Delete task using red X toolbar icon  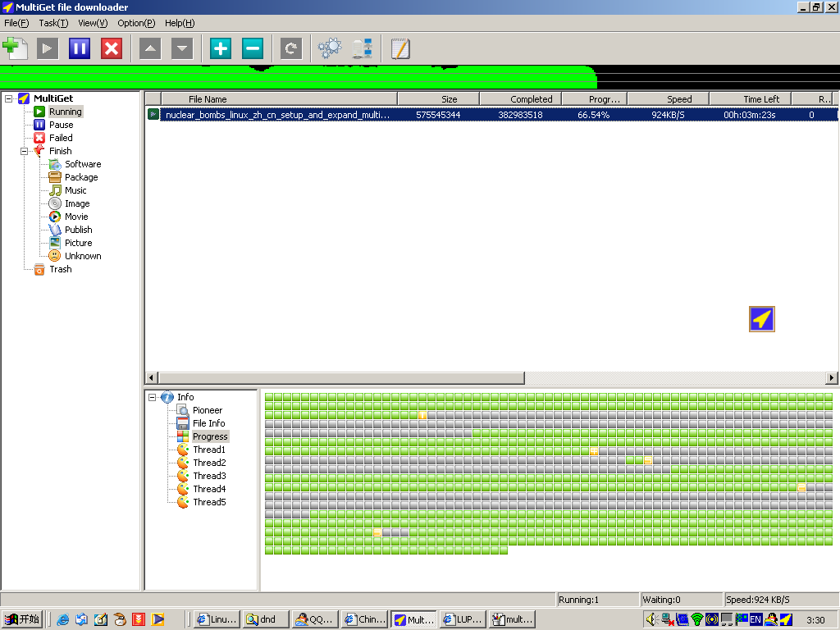coord(112,48)
